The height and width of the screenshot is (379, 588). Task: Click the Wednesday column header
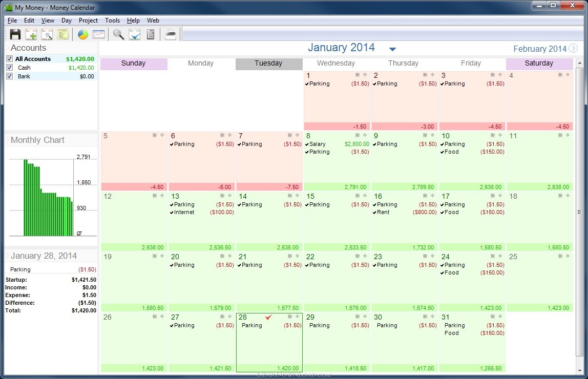click(x=336, y=64)
